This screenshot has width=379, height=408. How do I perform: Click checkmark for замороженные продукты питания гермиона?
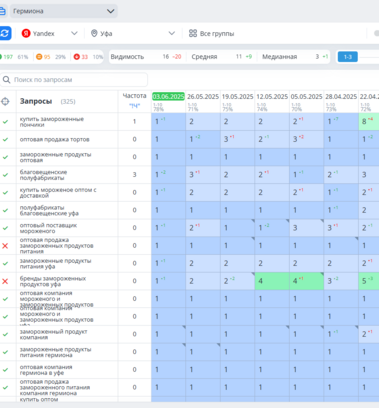pyautogui.click(x=5, y=352)
